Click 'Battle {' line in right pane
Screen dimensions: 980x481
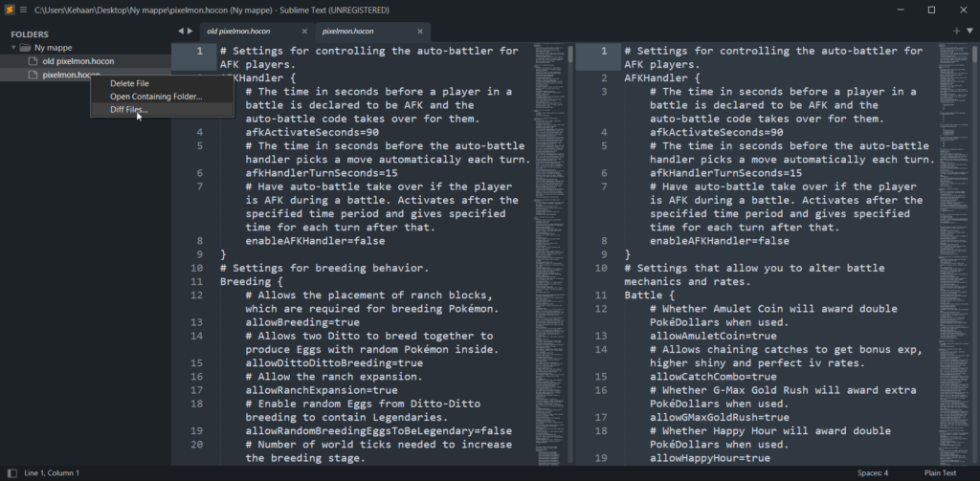[x=650, y=295]
